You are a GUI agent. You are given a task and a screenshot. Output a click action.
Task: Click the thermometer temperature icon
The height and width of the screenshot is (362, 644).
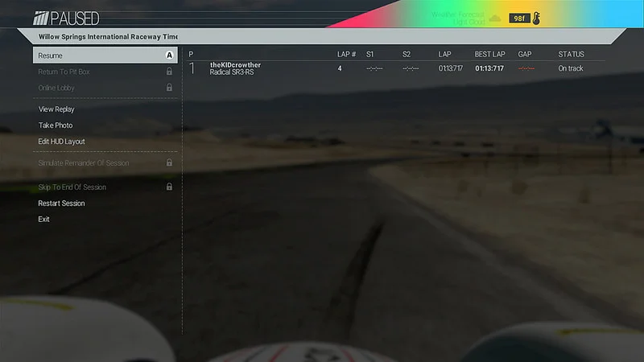536,18
